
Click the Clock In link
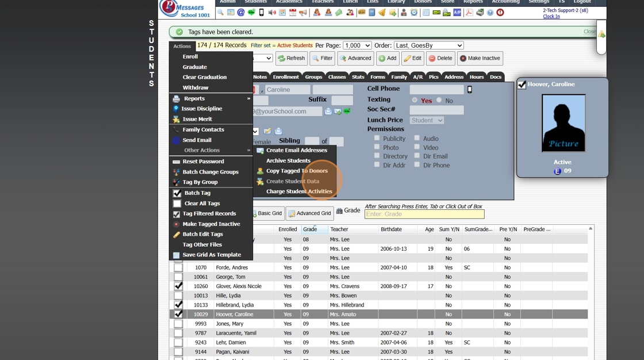(551, 17)
